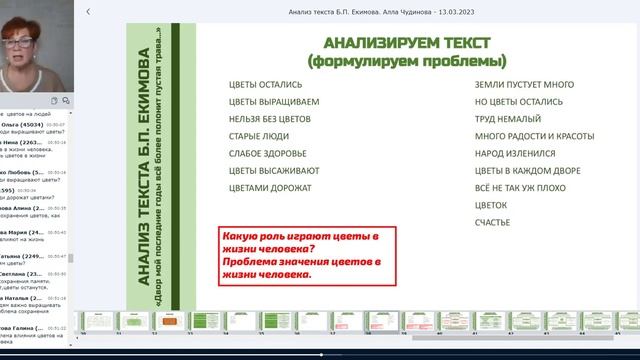Go back using the top-left chevron arrow
The image size is (640, 360).
point(88,12)
